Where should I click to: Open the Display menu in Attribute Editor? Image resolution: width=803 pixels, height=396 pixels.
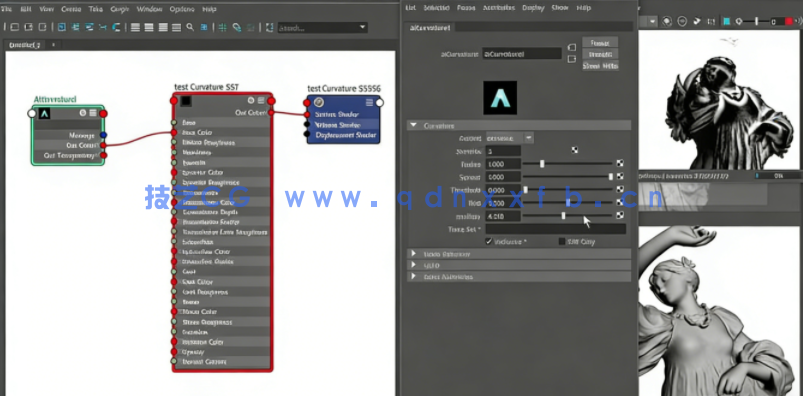tap(533, 8)
